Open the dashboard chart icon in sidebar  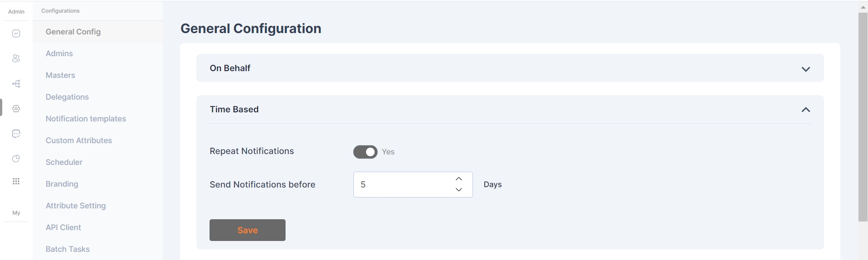(x=16, y=34)
